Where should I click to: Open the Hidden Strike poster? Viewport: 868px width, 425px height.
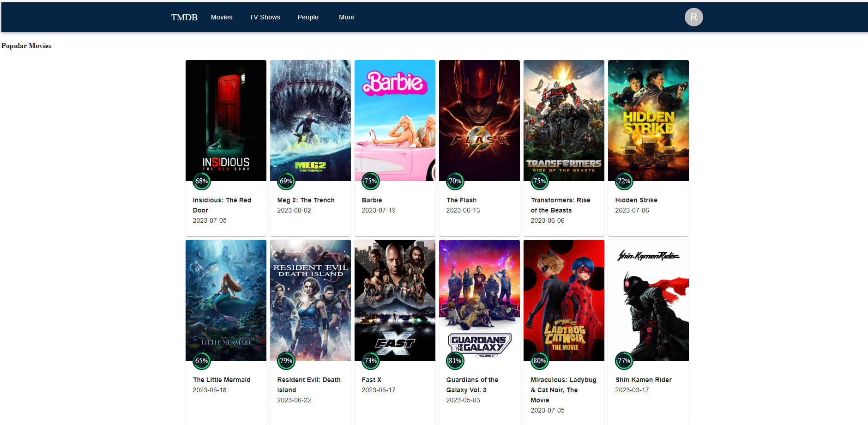point(648,121)
